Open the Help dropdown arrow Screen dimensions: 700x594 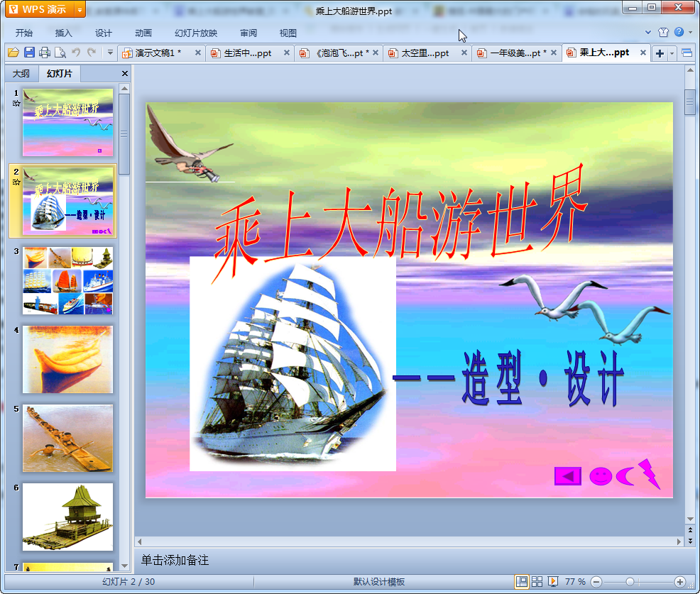[690, 32]
